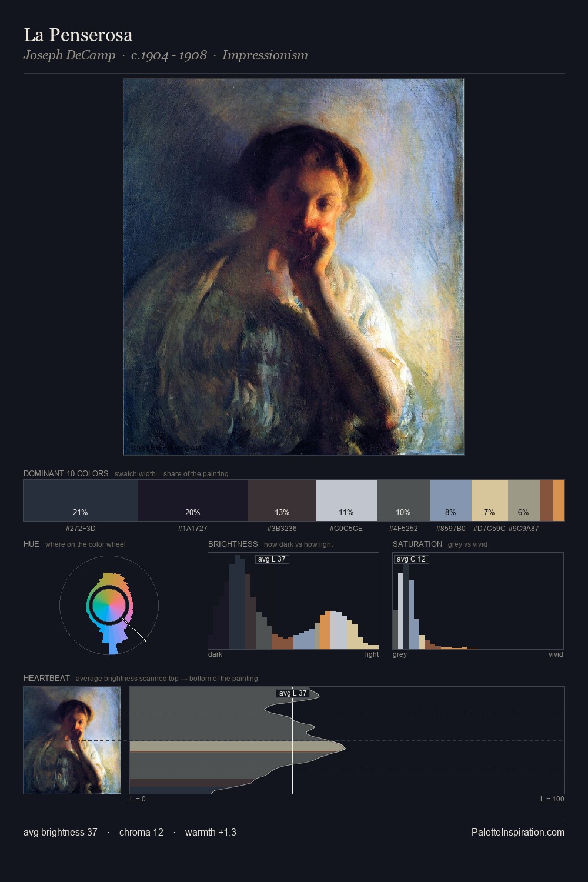This screenshot has height=882, width=588.
Task: Click the La Penserosa title
Action: click(78, 35)
